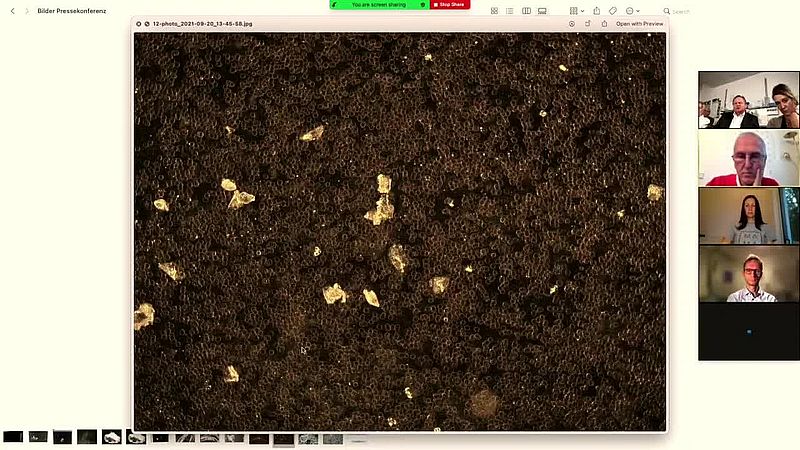
Task: Select the first thumbnail in bottom strip
Action: pos(13,437)
